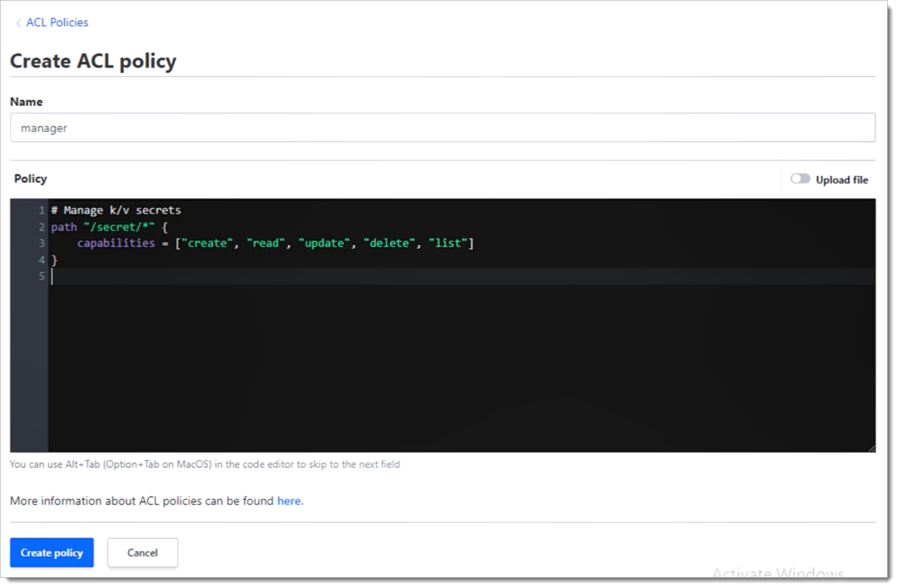The width and height of the screenshot is (898, 588).
Task: Click the path "/secret/*" line in editor
Action: coord(109,227)
